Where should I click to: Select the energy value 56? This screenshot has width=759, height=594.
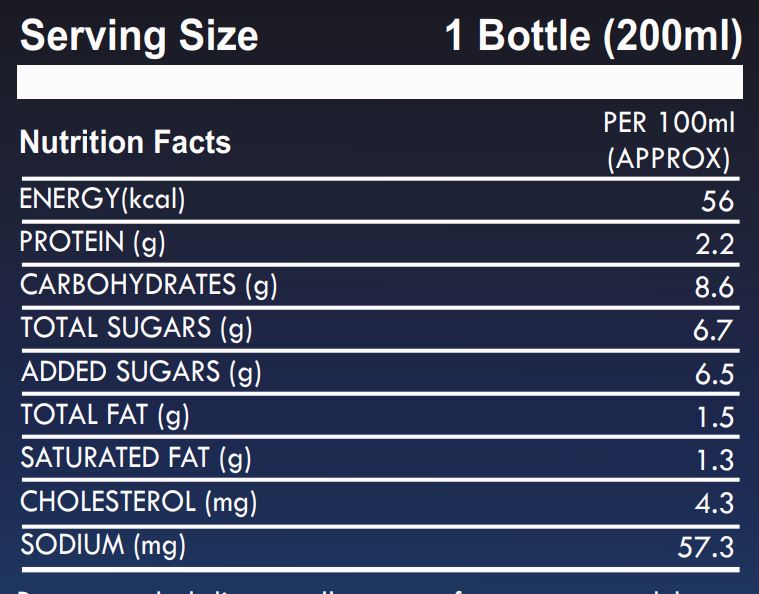[718, 201]
